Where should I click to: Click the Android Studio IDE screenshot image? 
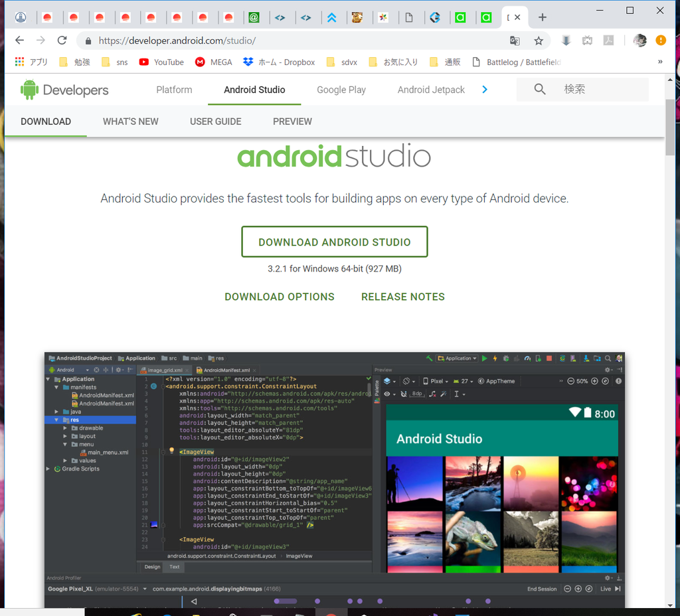coord(335,479)
